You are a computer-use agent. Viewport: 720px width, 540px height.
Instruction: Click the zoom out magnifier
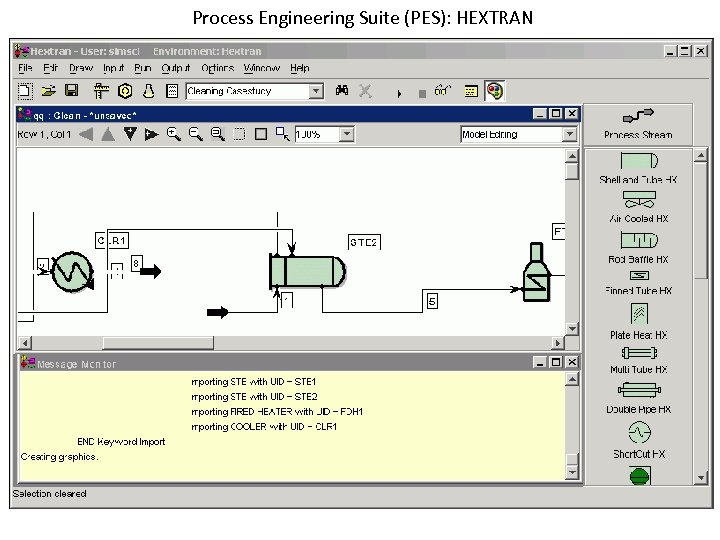[x=196, y=134]
